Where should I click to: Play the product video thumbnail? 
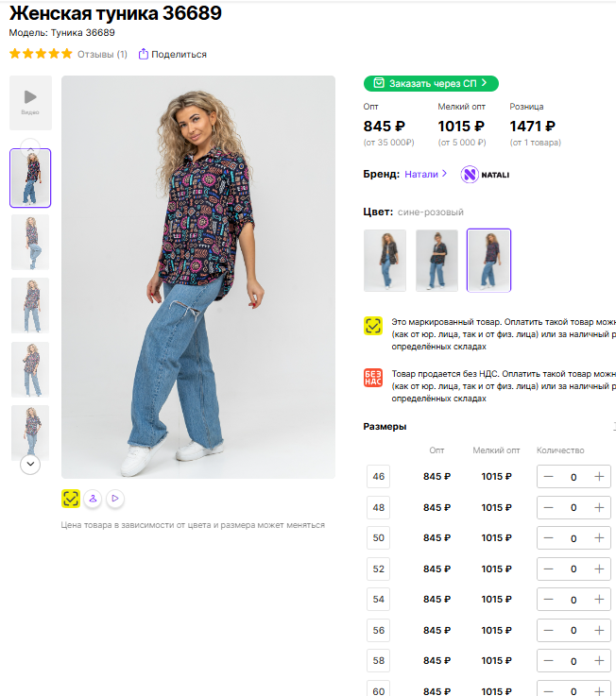[30, 103]
